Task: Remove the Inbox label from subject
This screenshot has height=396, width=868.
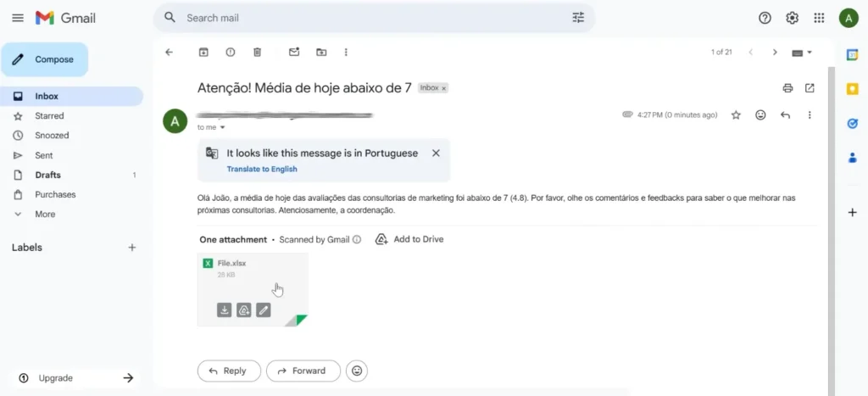Action: coord(443,88)
